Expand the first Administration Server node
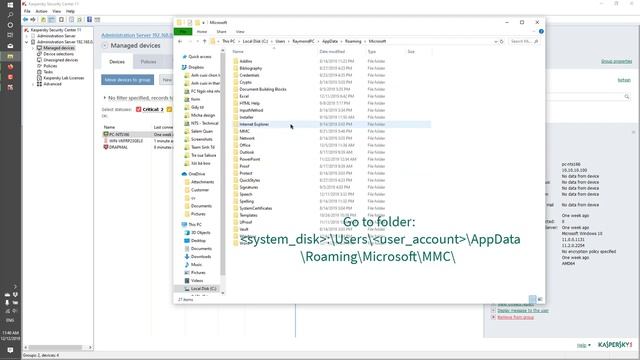The image size is (640, 360). coord(27,36)
